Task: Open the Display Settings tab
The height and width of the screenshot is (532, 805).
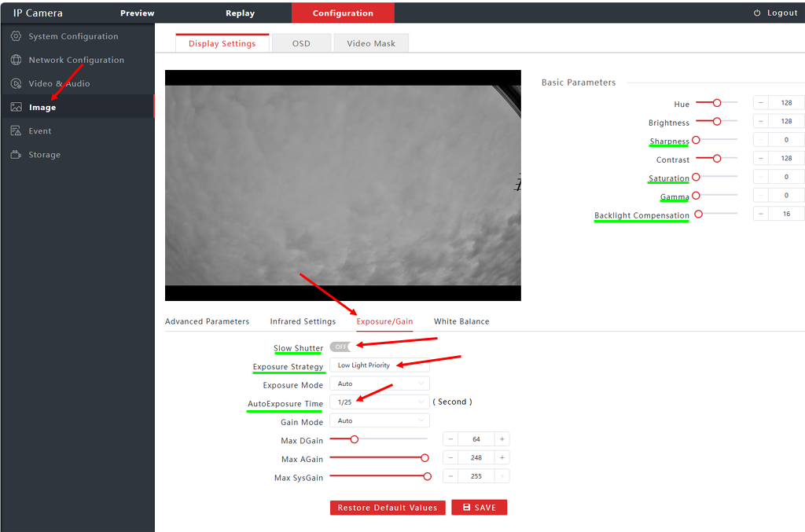Action: 222,43
